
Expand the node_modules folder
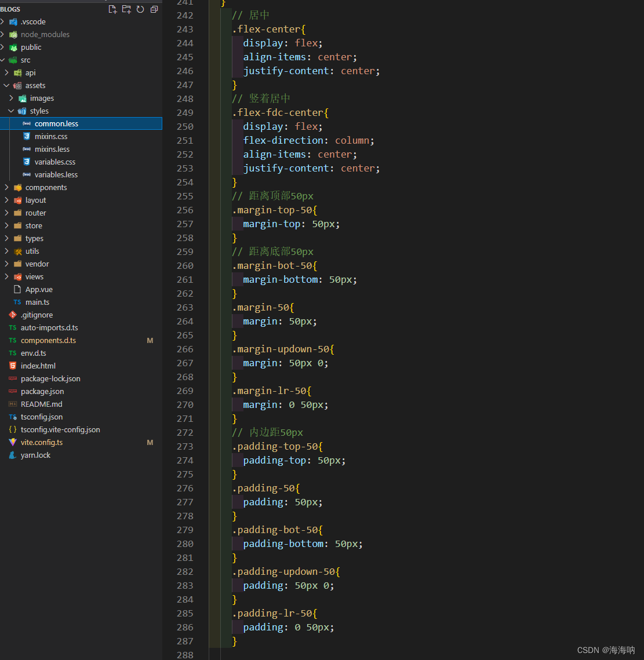[x=3, y=34]
